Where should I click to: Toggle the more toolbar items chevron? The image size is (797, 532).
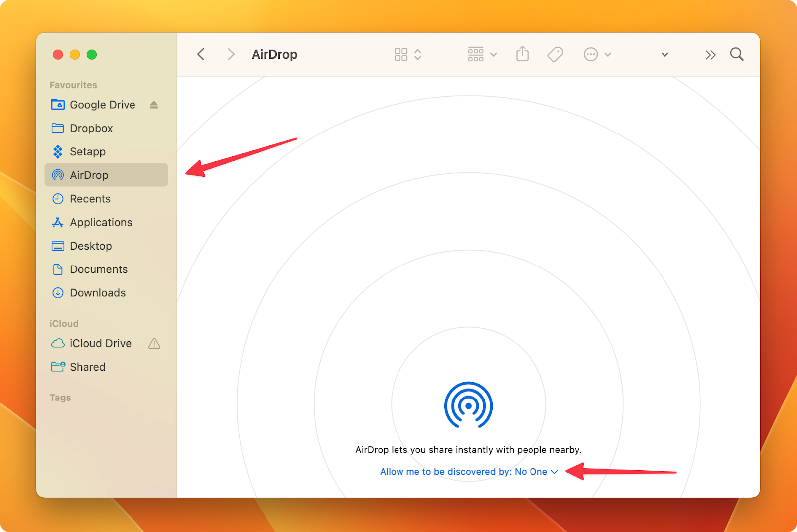(x=710, y=55)
